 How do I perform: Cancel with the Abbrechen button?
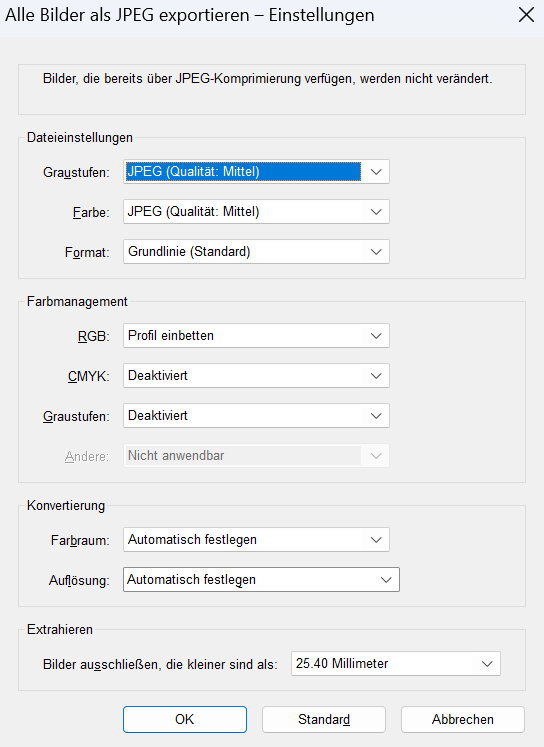[x=463, y=719]
